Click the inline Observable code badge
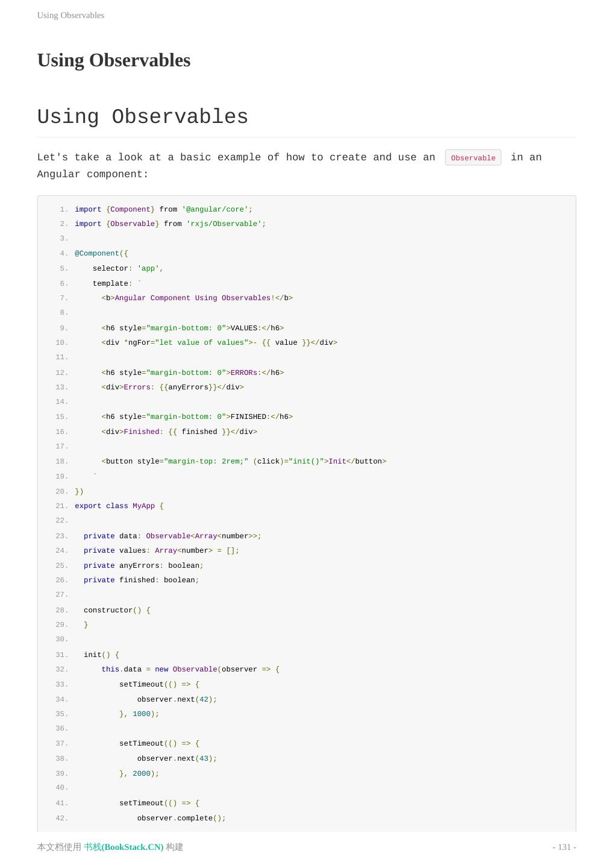Image resolution: width=614 pixels, height=868 pixels. pyautogui.click(x=473, y=158)
